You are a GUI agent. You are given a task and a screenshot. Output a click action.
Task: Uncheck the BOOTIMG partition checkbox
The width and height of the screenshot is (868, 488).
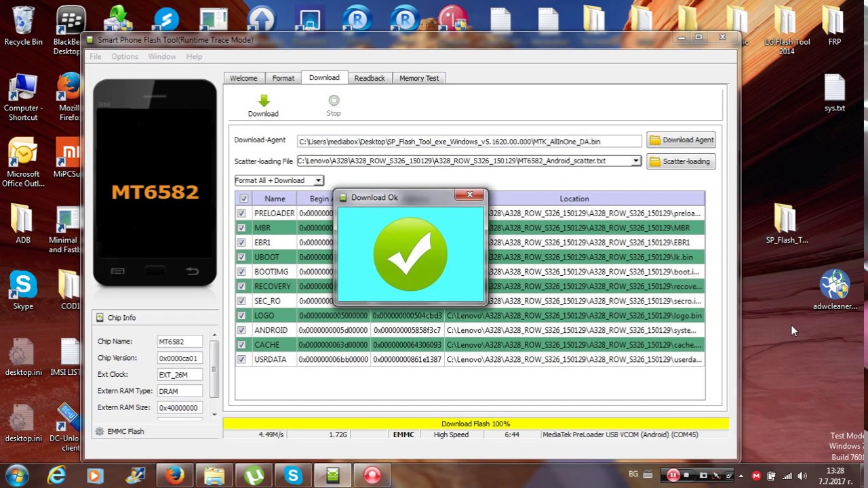[241, 272]
